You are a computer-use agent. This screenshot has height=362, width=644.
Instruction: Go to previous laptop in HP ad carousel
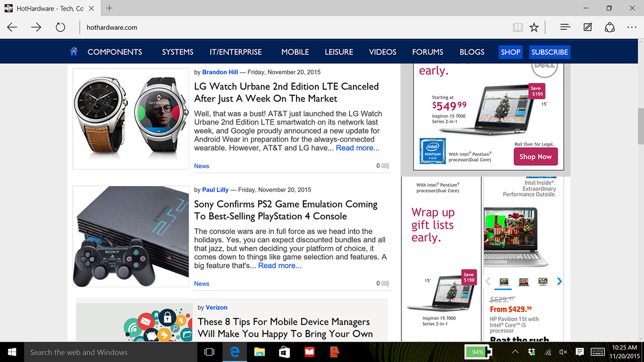tap(488, 281)
